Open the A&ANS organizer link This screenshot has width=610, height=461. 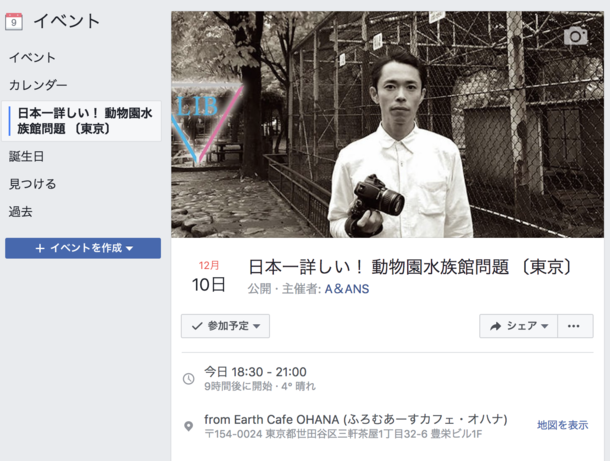pyautogui.click(x=347, y=289)
